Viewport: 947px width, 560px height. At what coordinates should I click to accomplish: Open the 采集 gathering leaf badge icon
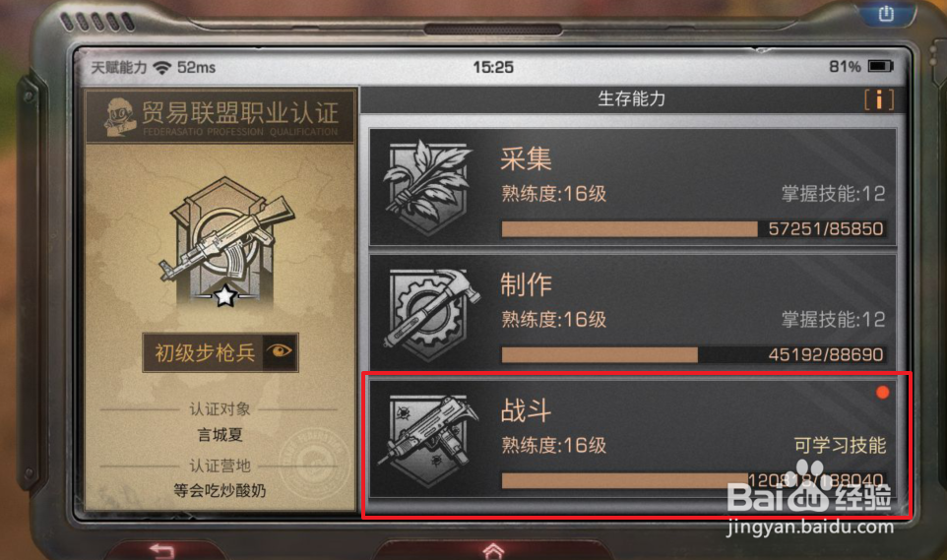[x=427, y=187]
